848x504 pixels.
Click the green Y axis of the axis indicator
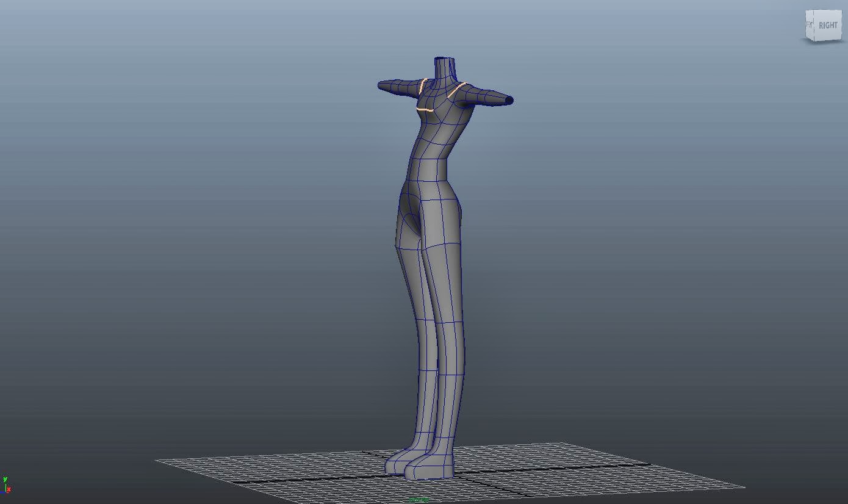(x=5, y=481)
